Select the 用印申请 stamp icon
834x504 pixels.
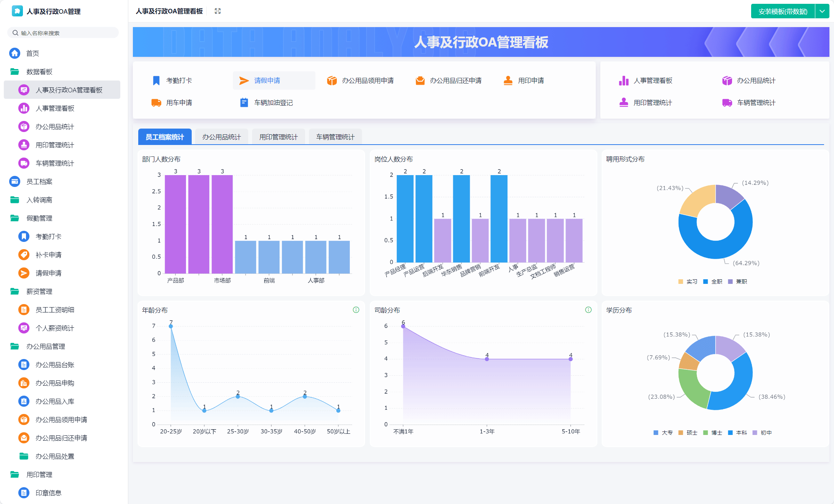(x=508, y=80)
